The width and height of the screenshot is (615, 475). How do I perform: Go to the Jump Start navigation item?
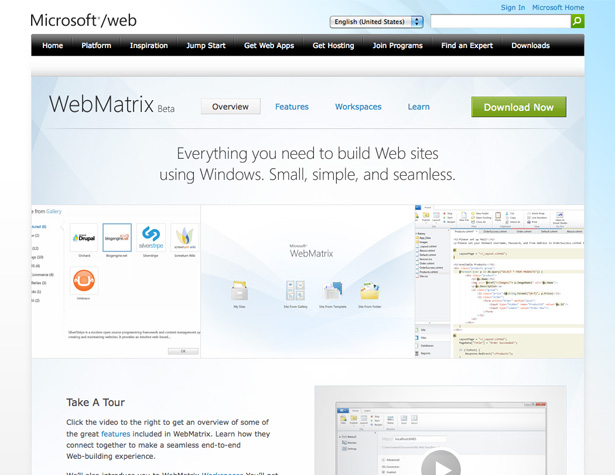pyautogui.click(x=206, y=45)
